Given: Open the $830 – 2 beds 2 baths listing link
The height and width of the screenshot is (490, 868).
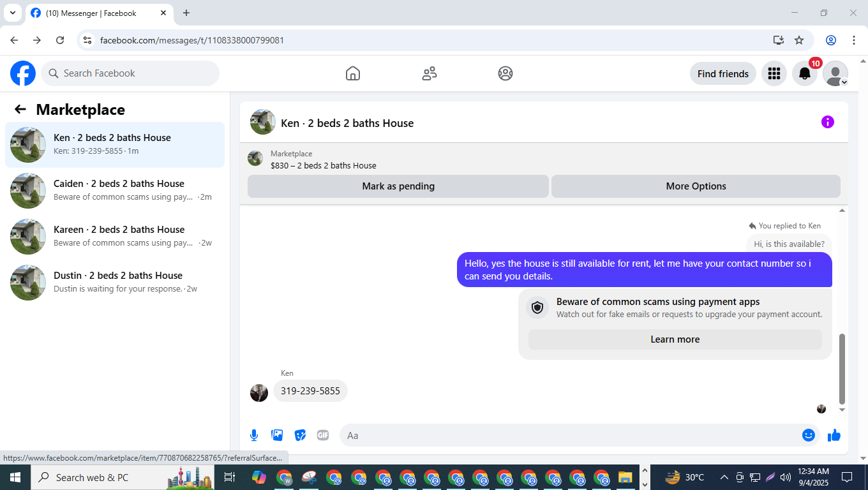Looking at the screenshot, I should [x=324, y=166].
